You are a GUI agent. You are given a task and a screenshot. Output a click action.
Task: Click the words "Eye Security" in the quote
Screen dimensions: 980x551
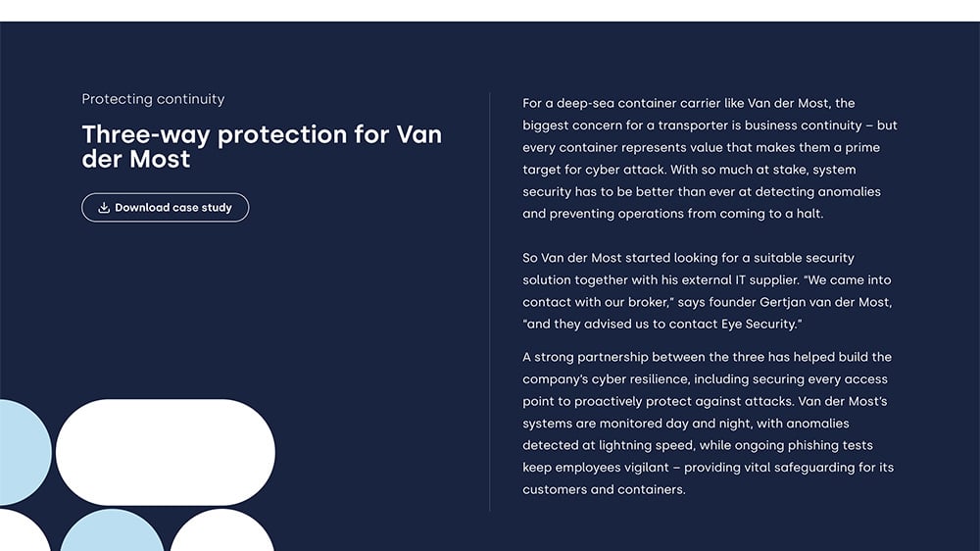(x=760, y=325)
